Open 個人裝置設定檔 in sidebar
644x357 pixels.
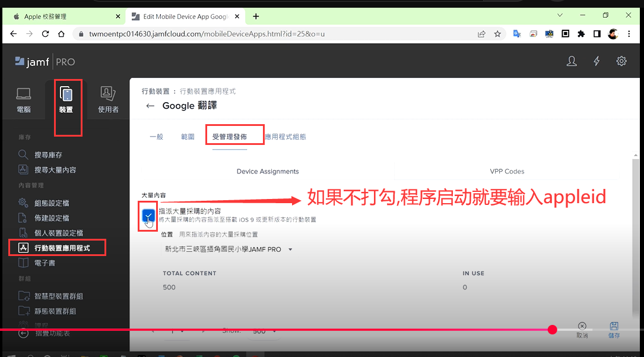point(50,233)
